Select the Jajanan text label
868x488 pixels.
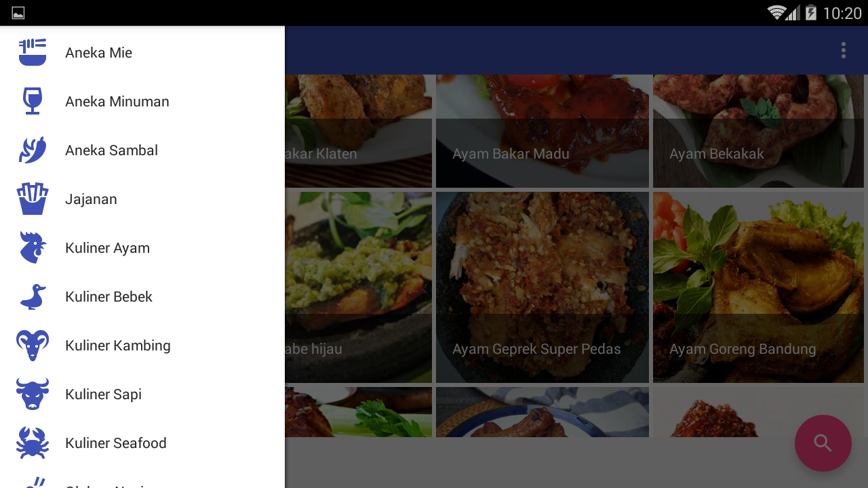91,199
